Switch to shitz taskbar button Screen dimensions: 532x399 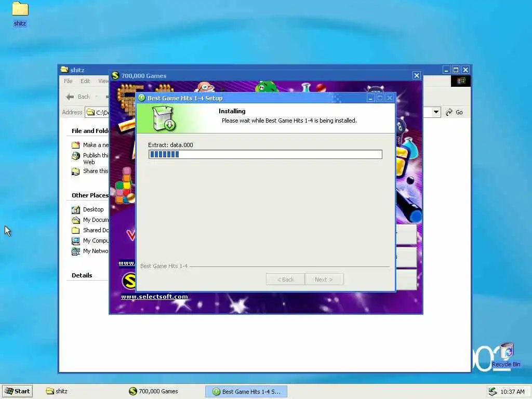coord(57,391)
